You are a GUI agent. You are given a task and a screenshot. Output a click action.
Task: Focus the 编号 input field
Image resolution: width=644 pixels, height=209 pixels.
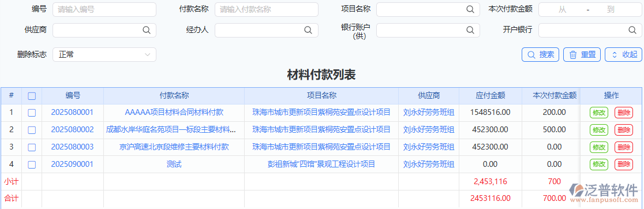click(104, 9)
